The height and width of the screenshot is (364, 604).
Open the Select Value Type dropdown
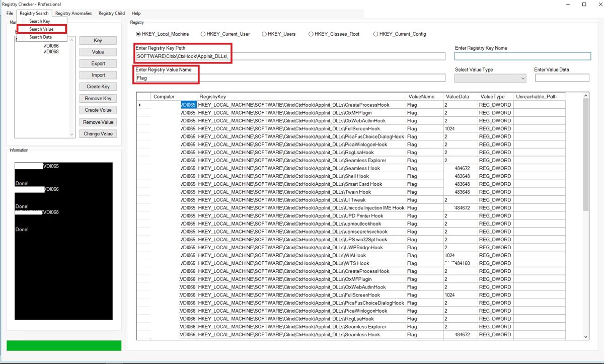[x=490, y=78]
